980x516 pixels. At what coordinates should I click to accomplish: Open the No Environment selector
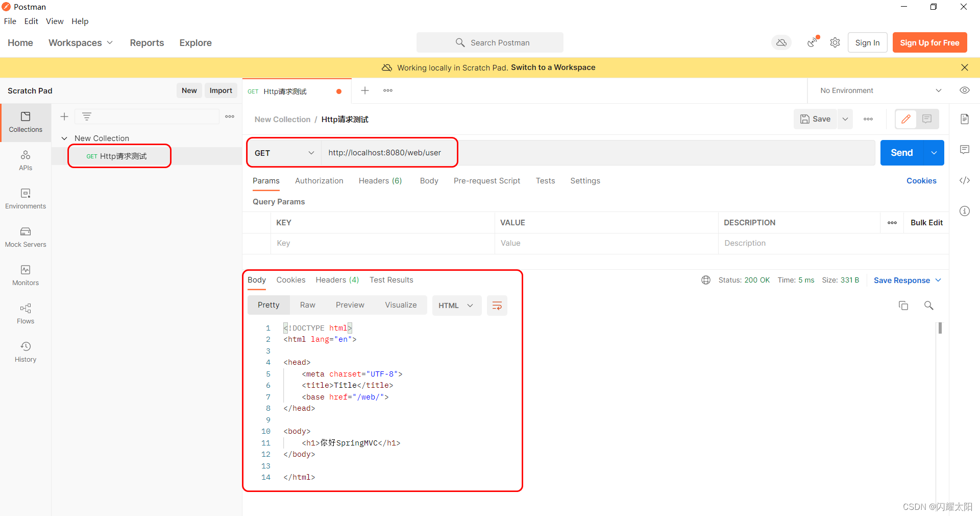pyautogui.click(x=880, y=90)
